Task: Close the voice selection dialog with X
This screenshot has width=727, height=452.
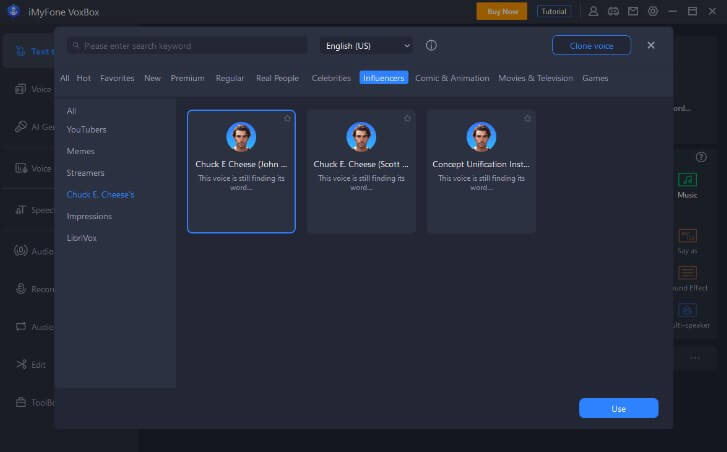Action: [x=651, y=45]
